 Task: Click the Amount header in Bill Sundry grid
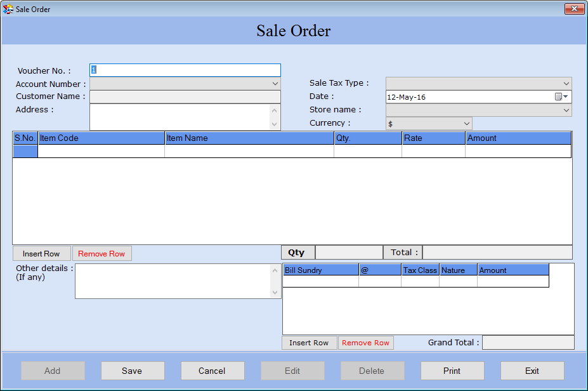(x=513, y=270)
